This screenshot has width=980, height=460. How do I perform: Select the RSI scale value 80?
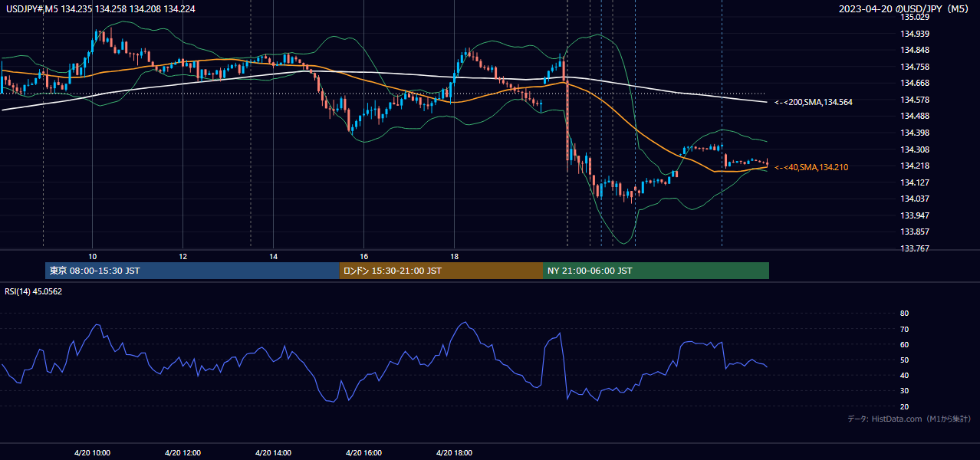point(904,314)
